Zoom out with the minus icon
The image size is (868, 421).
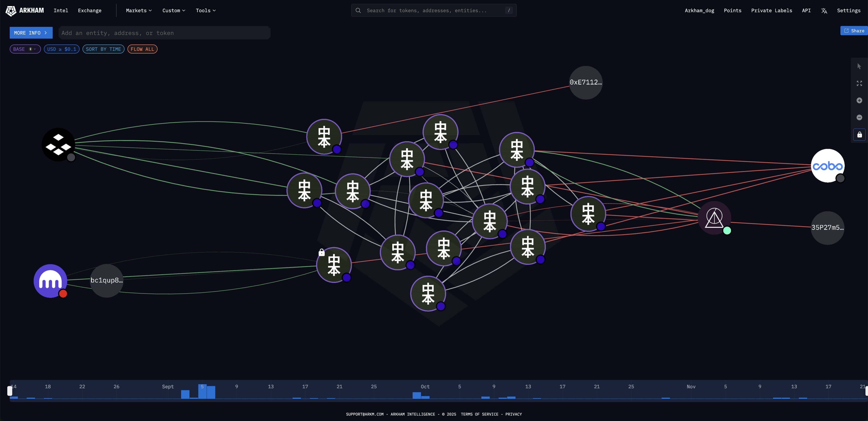[859, 117]
